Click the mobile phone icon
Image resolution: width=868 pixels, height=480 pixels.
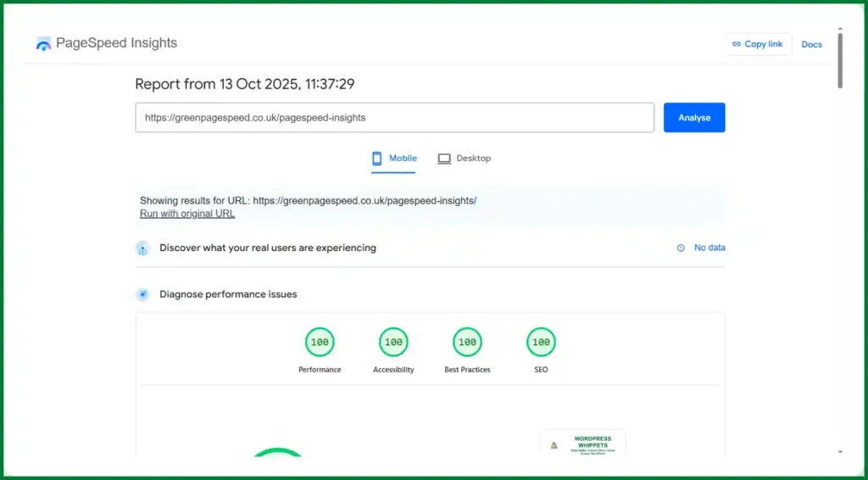click(377, 159)
